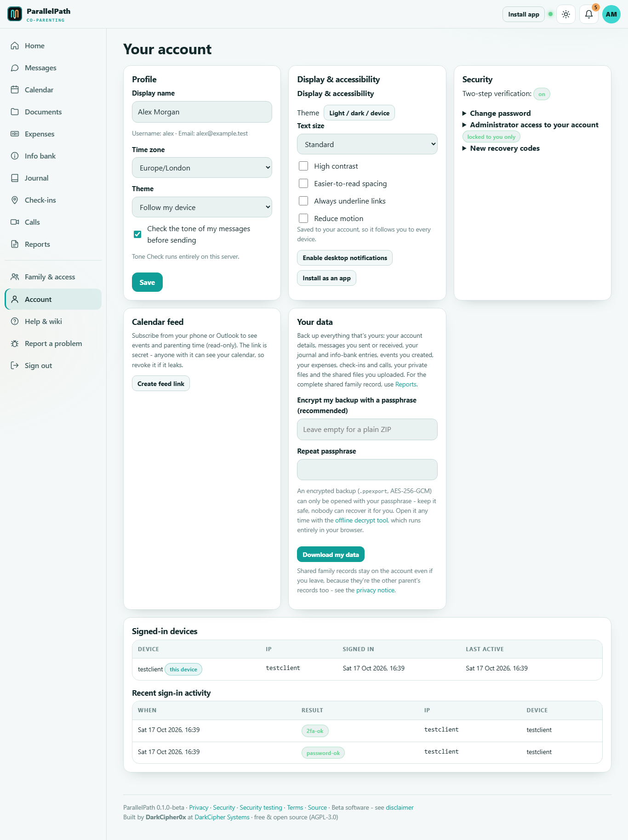Open the AM user avatar

click(x=611, y=14)
